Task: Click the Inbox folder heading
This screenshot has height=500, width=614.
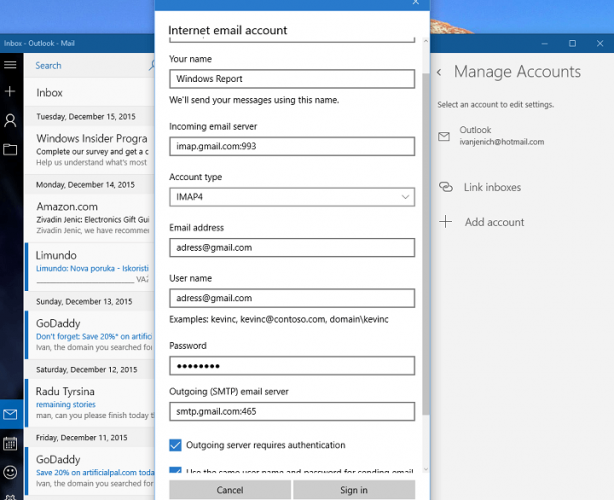Action: click(49, 93)
